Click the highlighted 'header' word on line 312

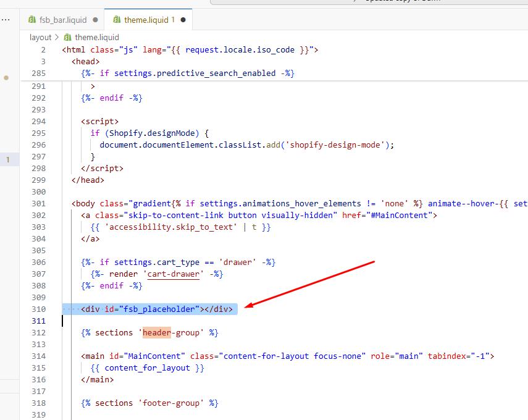click(157, 332)
